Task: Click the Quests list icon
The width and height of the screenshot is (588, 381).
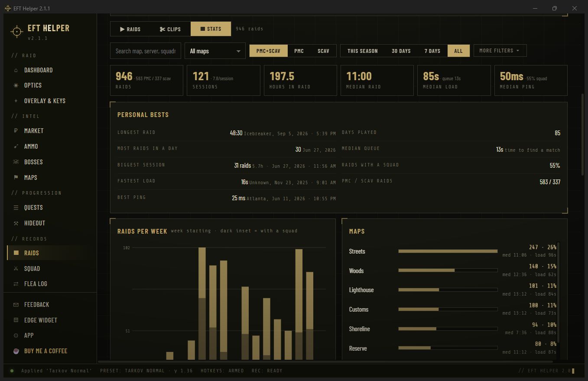Action: (16, 208)
